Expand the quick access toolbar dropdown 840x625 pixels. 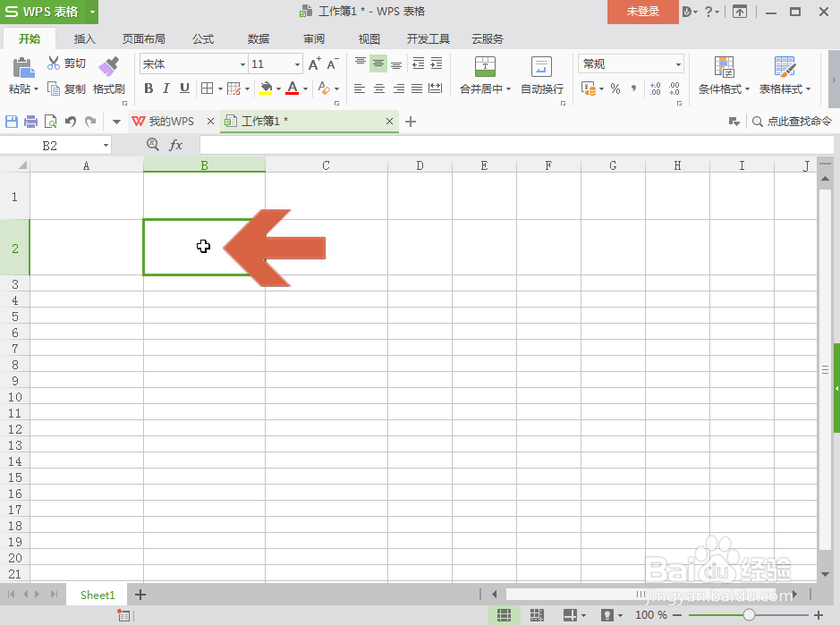coord(116,122)
